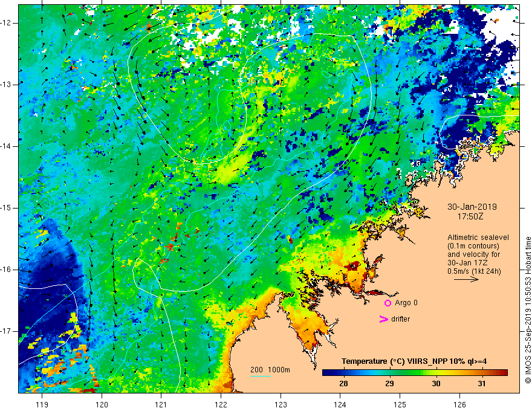The height and width of the screenshot is (411, 532).
Task: Click the magenta drifter arrow symbol
Action: pos(384,319)
